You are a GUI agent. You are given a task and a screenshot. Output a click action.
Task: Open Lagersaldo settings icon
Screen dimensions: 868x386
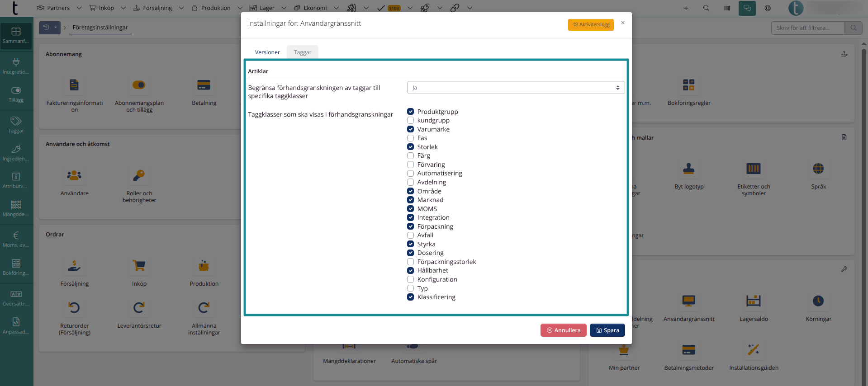coord(754,301)
